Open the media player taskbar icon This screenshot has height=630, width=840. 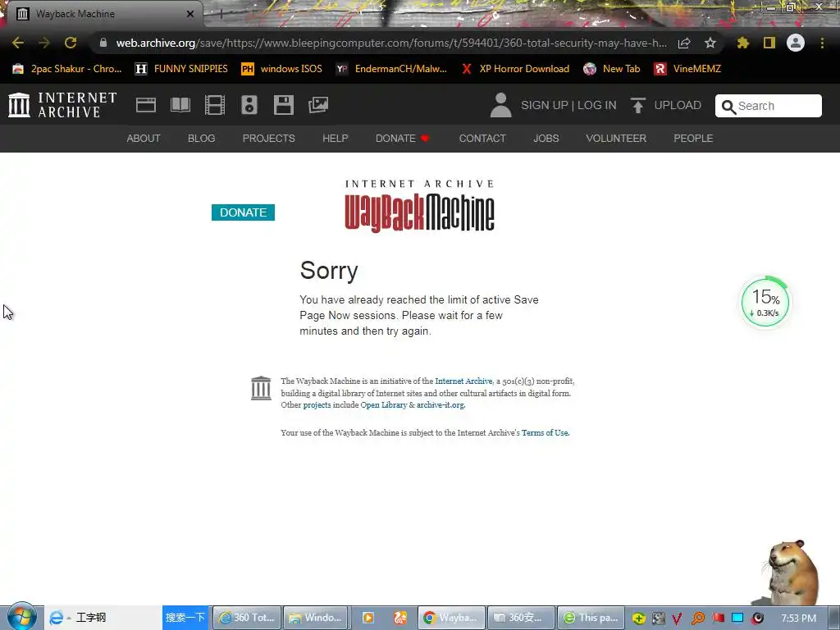pos(368,618)
